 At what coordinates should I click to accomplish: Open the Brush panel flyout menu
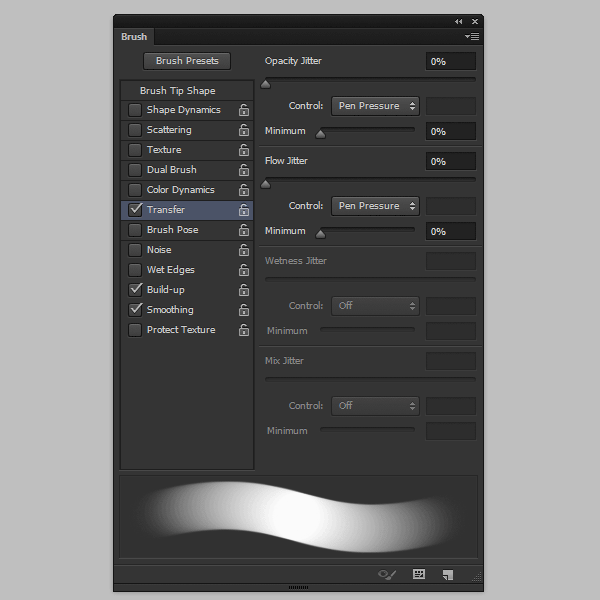(x=471, y=37)
